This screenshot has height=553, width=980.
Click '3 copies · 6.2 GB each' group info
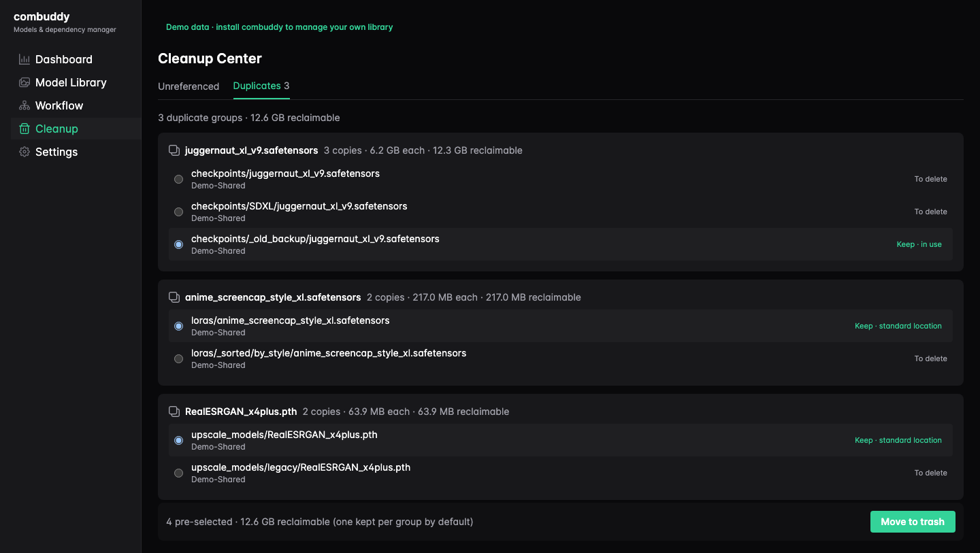click(x=374, y=150)
